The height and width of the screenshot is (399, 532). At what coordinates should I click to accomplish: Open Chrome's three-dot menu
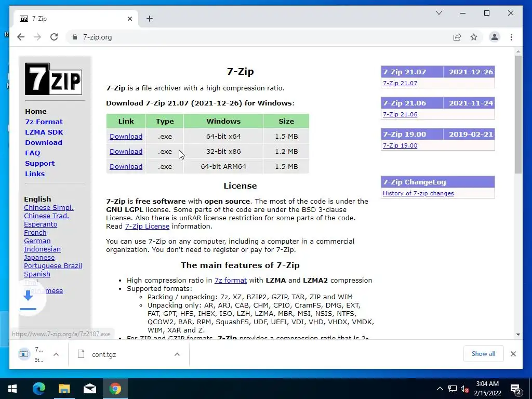click(511, 37)
